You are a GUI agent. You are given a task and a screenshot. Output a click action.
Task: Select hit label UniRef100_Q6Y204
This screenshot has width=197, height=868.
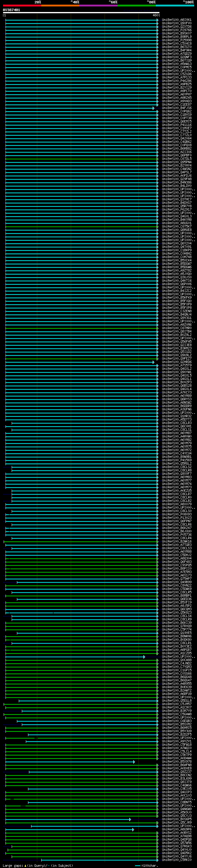pyautogui.click(x=176, y=243)
